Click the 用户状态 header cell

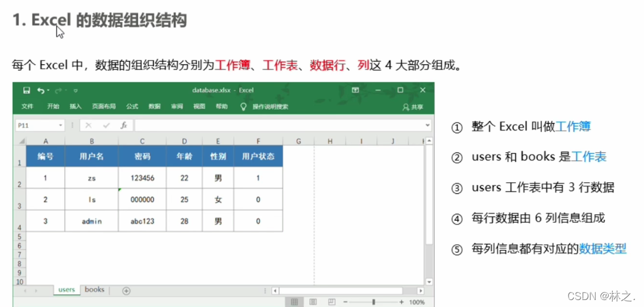[258, 156]
